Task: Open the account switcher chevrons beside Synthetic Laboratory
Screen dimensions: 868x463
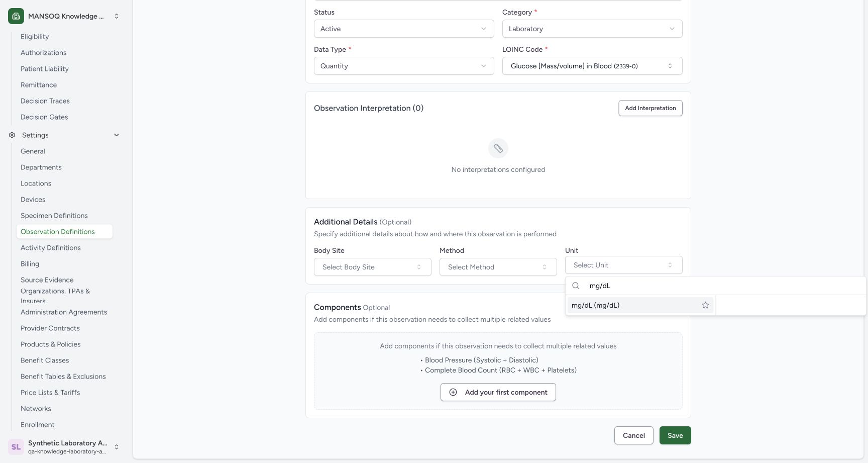Action: [x=117, y=446]
